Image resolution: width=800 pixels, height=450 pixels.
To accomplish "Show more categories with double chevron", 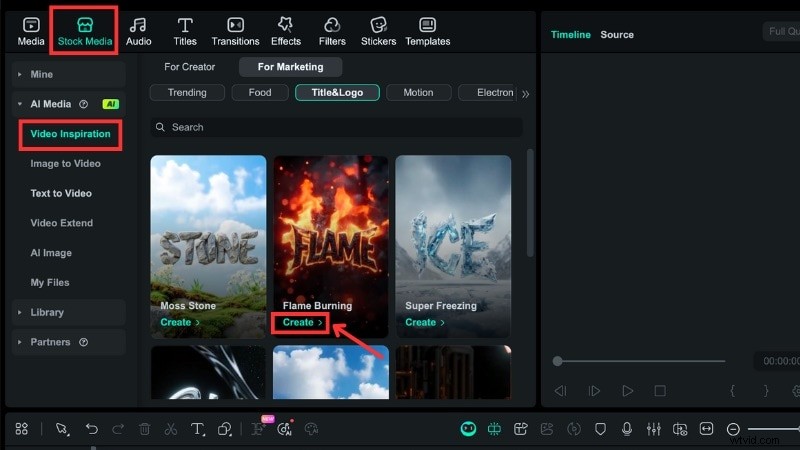I will (x=526, y=94).
